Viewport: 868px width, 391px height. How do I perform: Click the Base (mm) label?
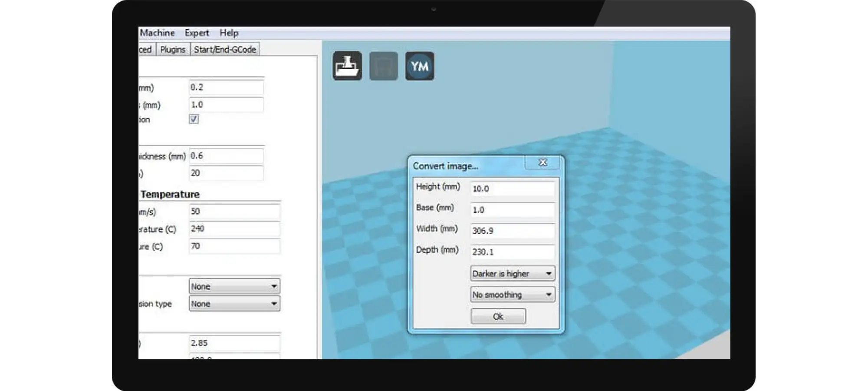tap(435, 207)
